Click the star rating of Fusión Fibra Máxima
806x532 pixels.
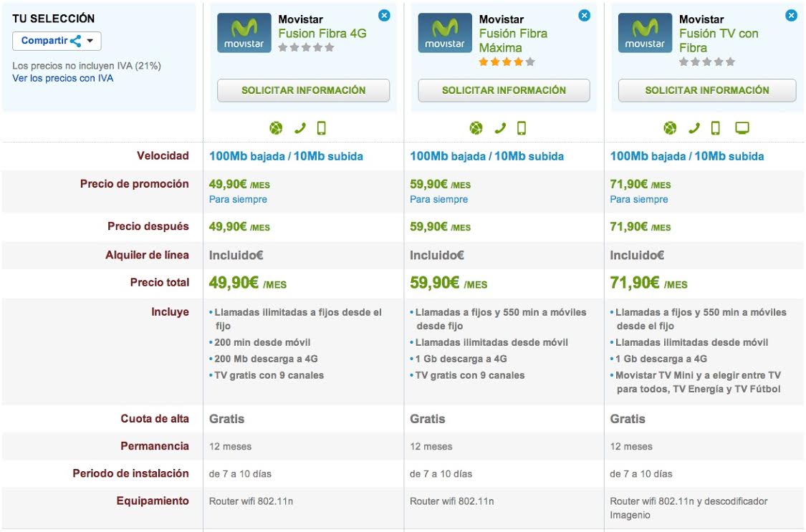coord(507,62)
